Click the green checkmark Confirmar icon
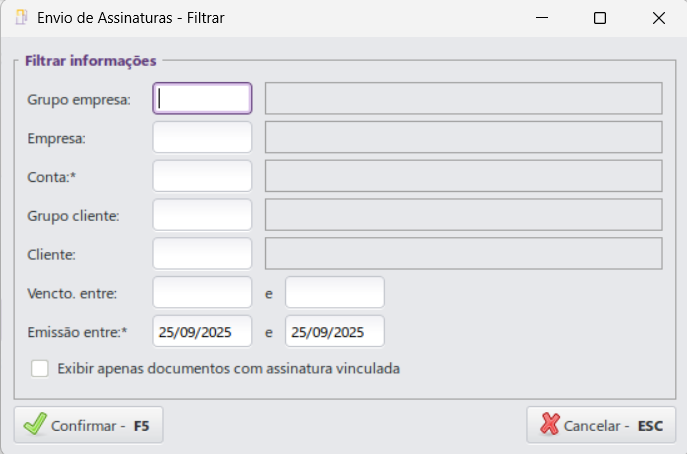This screenshot has height=454, width=687. pos(35,425)
